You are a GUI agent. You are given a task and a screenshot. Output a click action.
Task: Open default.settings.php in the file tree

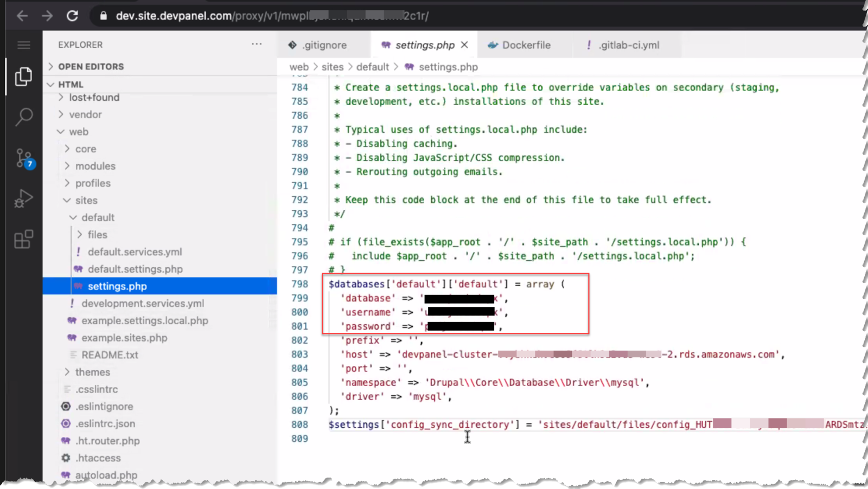tap(135, 269)
